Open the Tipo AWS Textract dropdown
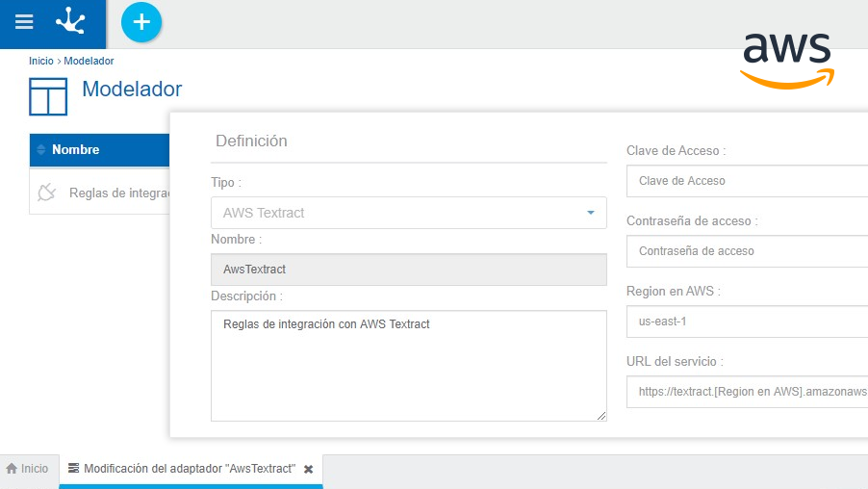Screen dimensions: 868x489 pos(409,213)
